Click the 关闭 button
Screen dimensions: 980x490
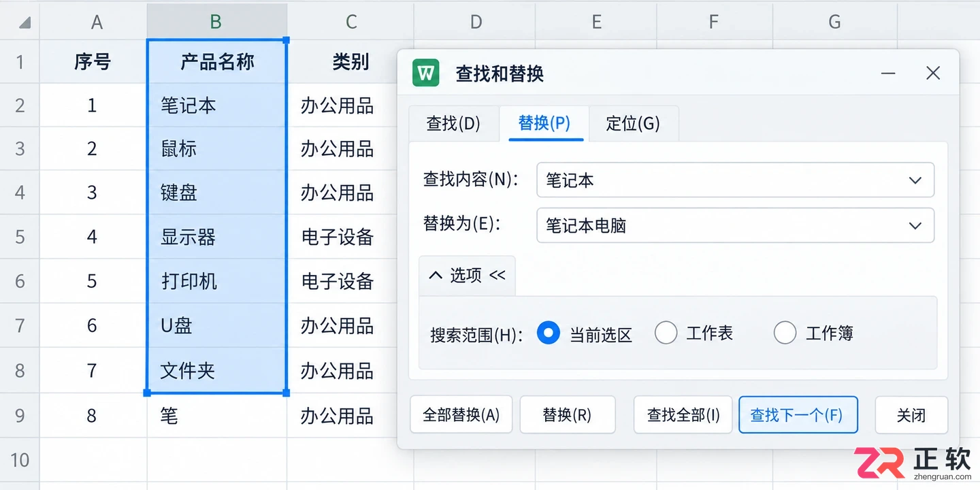[x=911, y=415]
